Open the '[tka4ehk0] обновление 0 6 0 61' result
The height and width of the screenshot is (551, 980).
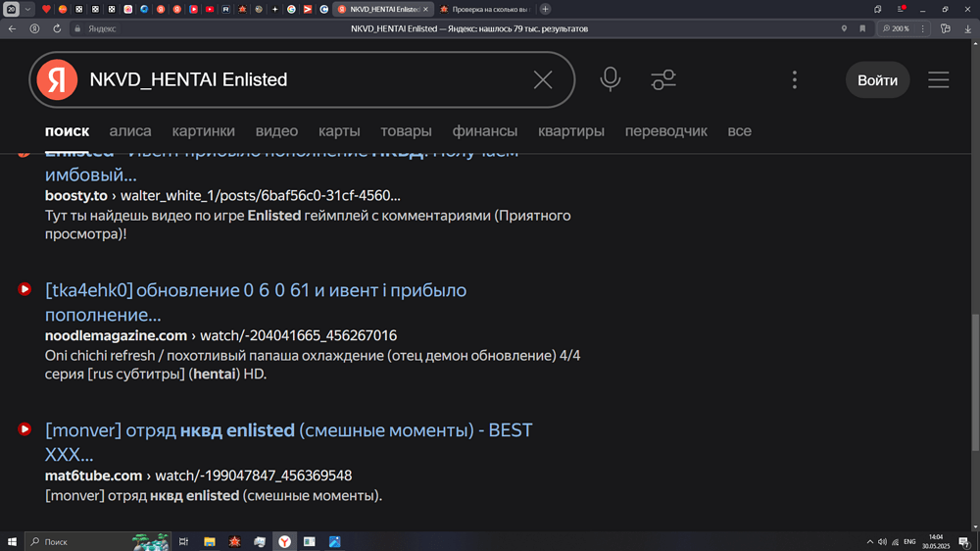256,302
